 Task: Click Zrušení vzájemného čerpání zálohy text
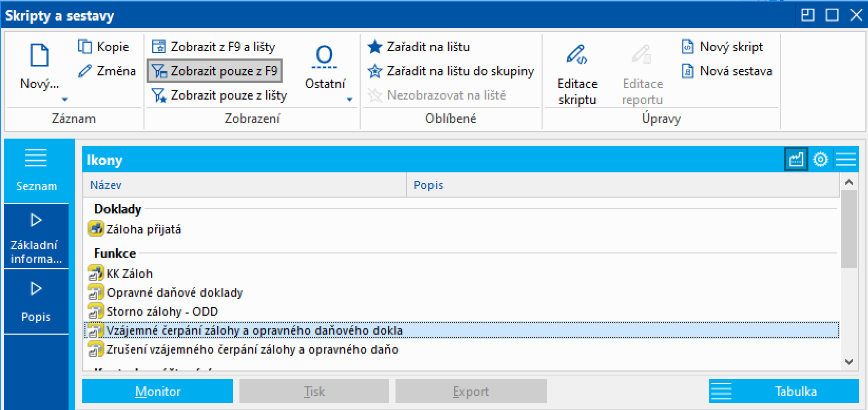coord(253,349)
